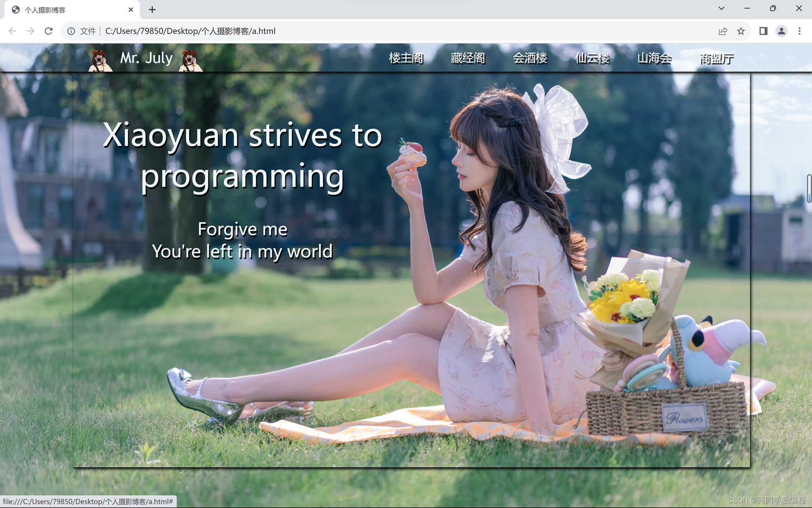This screenshot has width=812, height=508.
Task: Go to the 会酒楼 page
Action: pyautogui.click(x=530, y=58)
